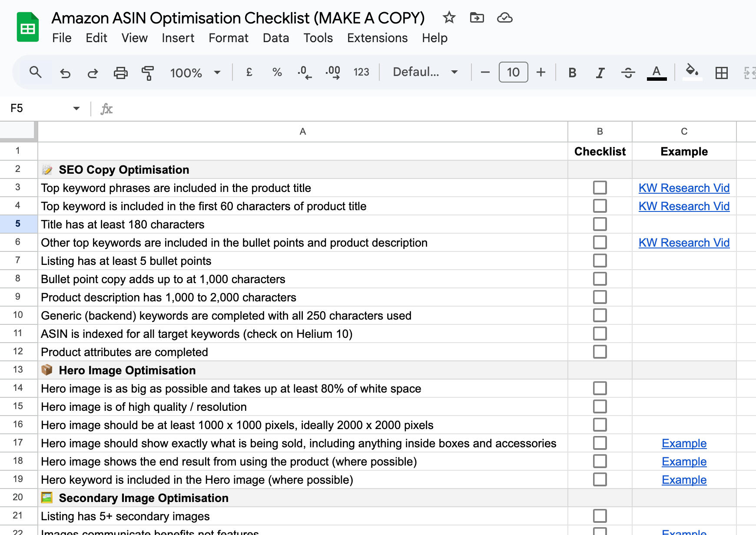Open the Name box dropdown arrow
This screenshot has height=535, width=756.
(x=76, y=108)
